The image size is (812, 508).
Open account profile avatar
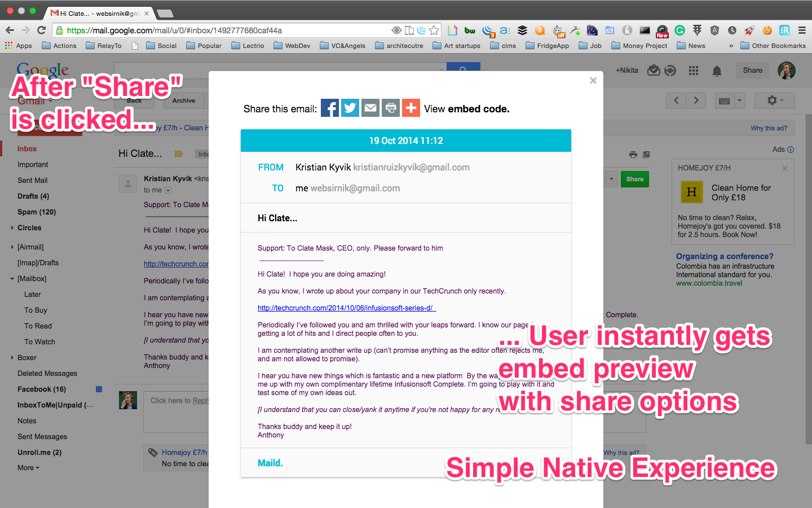click(x=786, y=71)
